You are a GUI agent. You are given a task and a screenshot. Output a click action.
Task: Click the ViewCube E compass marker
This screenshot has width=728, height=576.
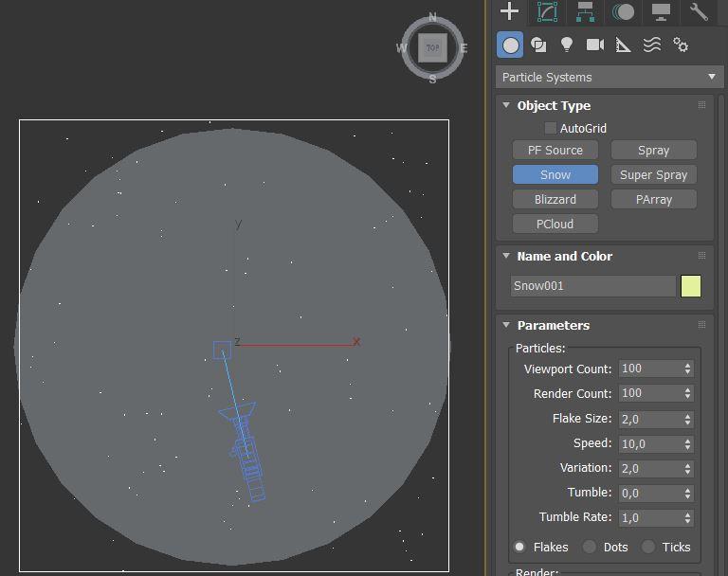[464, 47]
